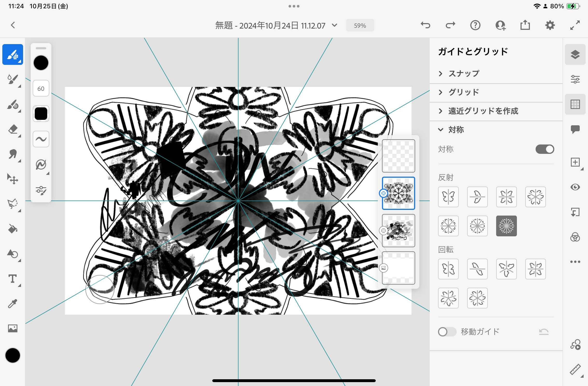Undo the last stroke
The image size is (588, 386).
425,25
